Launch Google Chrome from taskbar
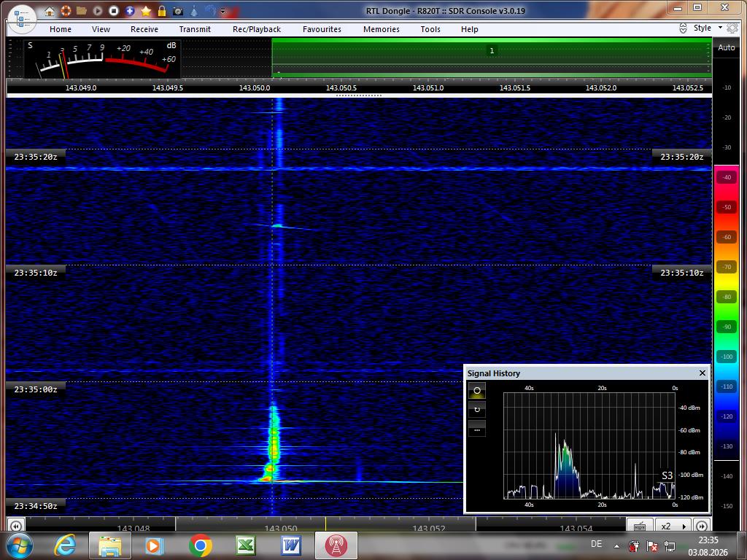 pyautogui.click(x=201, y=545)
